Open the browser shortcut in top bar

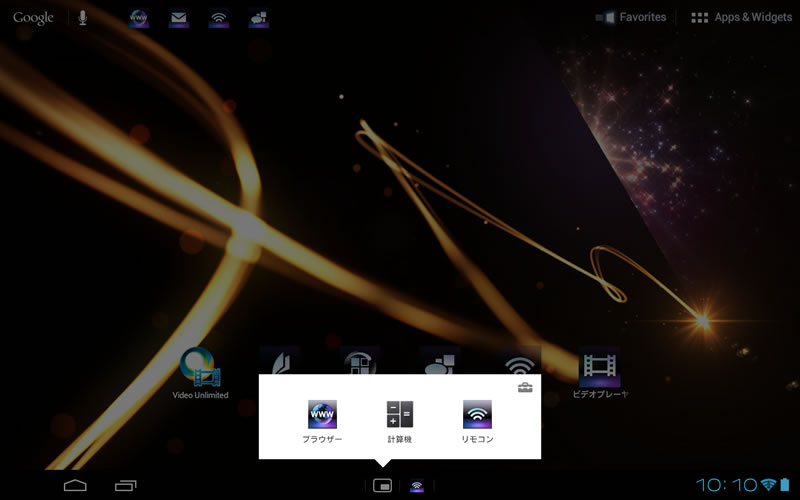click(139, 18)
